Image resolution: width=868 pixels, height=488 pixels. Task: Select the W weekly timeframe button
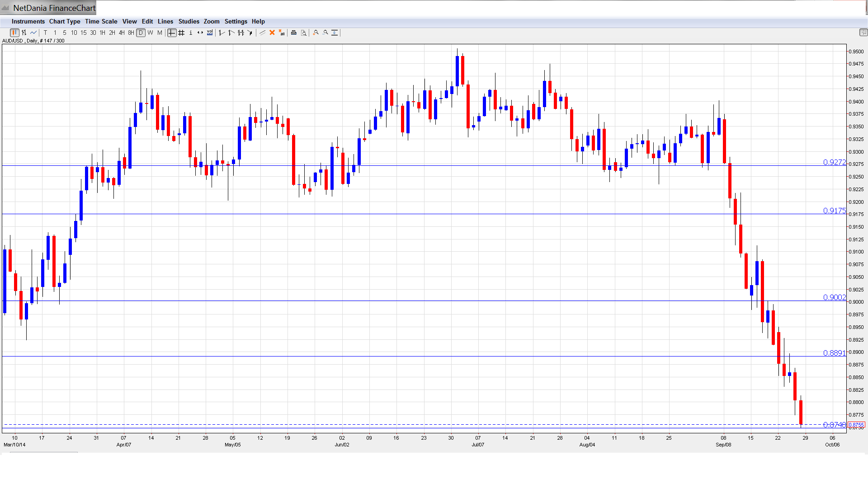[151, 33]
